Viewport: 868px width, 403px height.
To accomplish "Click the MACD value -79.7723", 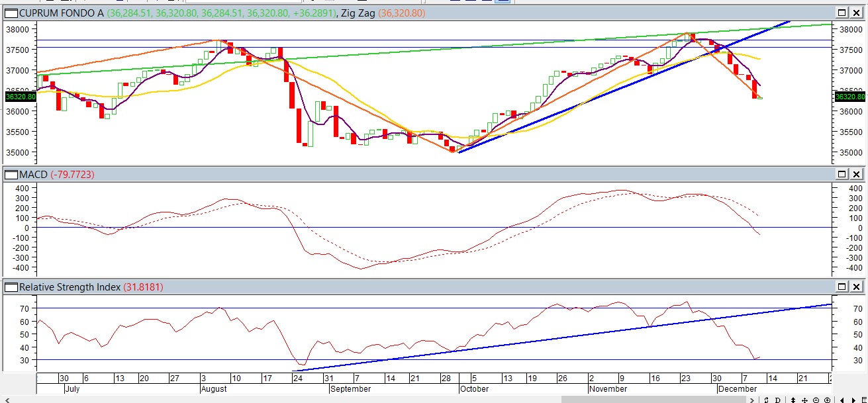I will click(x=72, y=174).
